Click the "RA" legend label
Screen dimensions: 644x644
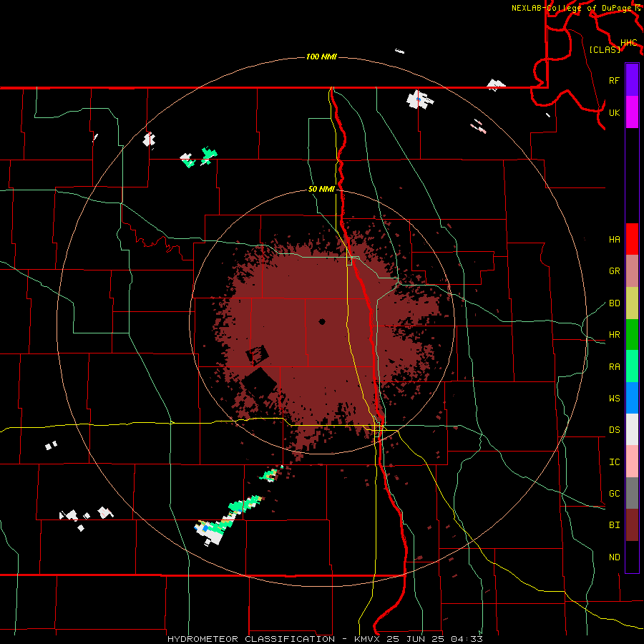pyautogui.click(x=614, y=367)
